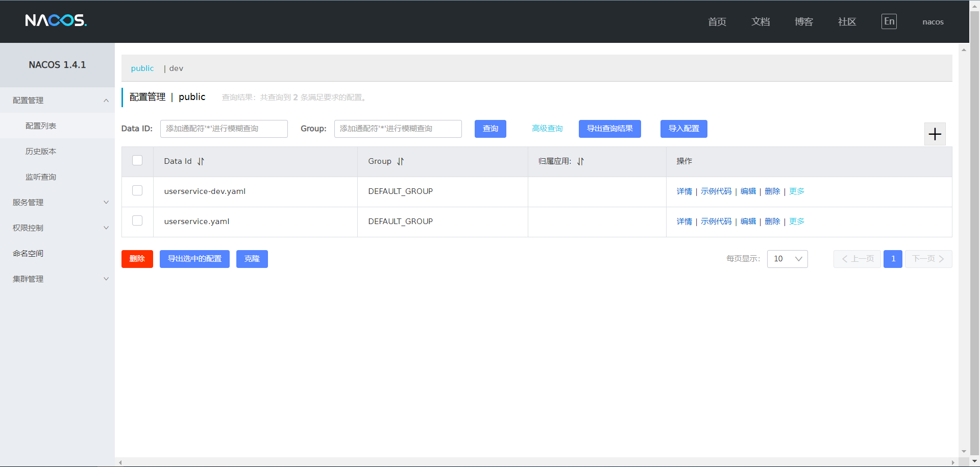980x467 pixels.
Task: Click the NACOS logo
Action: click(56, 20)
